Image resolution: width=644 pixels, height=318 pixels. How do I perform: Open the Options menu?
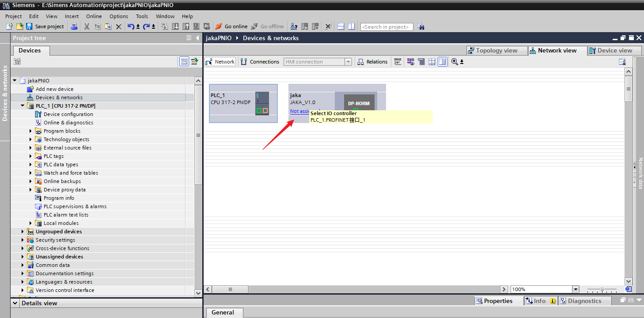[119, 16]
